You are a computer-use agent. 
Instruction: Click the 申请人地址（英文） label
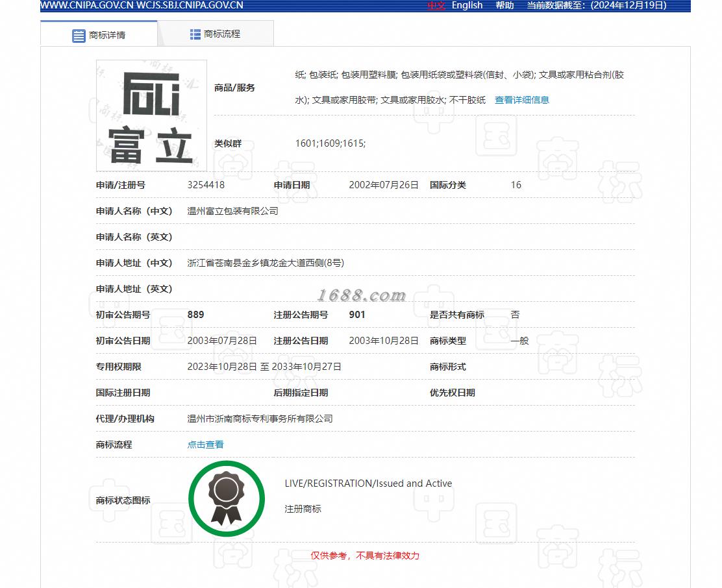point(134,289)
